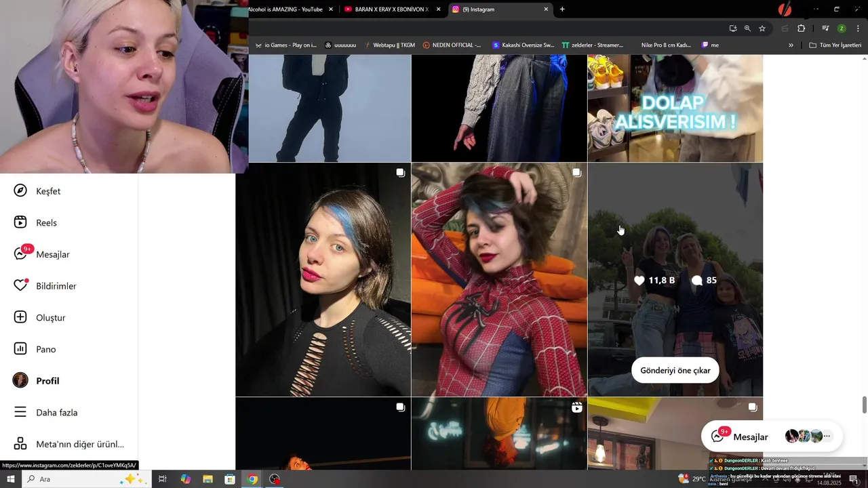Image resolution: width=868 pixels, height=488 pixels.
Task: Open Kakashi Oversize Sw... bookmark
Action: coord(523,45)
